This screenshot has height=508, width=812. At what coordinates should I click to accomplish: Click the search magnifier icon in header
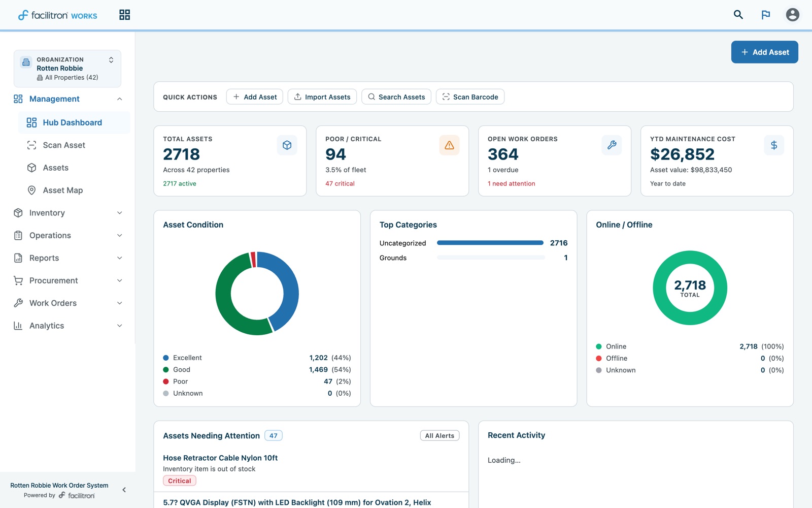pyautogui.click(x=738, y=15)
